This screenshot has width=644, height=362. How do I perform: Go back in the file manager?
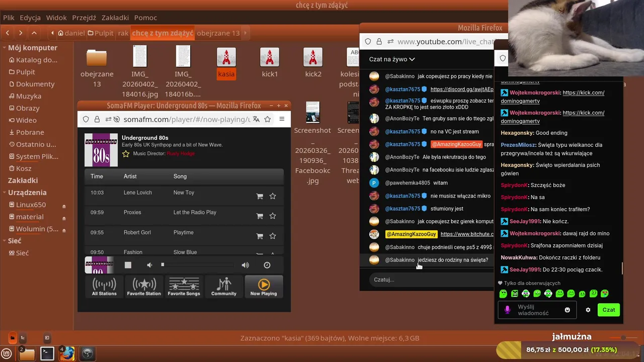tap(8, 33)
